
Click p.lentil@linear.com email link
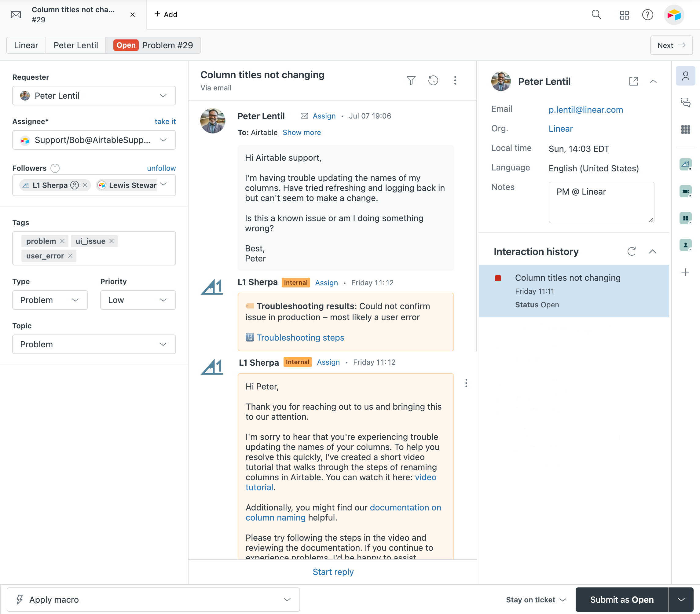(586, 110)
